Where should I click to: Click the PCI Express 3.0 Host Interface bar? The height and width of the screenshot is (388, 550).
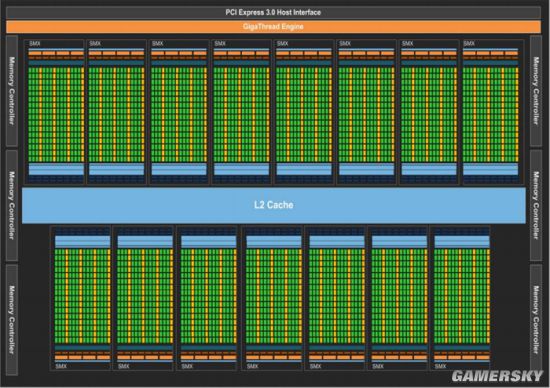[274, 13]
